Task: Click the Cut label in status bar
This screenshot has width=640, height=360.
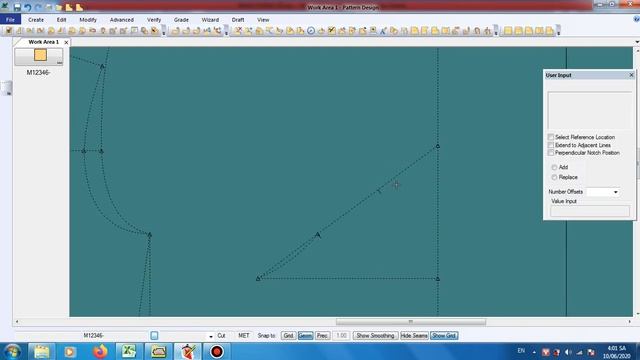Action: point(221,336)
